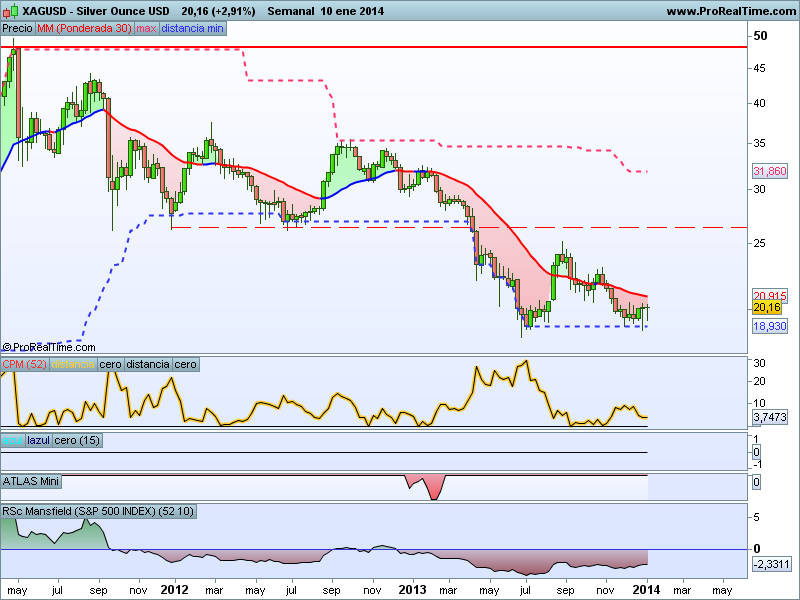Open the ATLAS Mini indicator label
This screenshot has height=600, width=800.
[31, 481]
